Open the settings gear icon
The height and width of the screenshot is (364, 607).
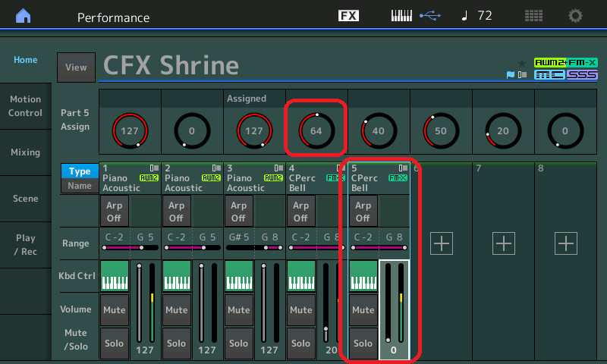(x=576, y=16)
